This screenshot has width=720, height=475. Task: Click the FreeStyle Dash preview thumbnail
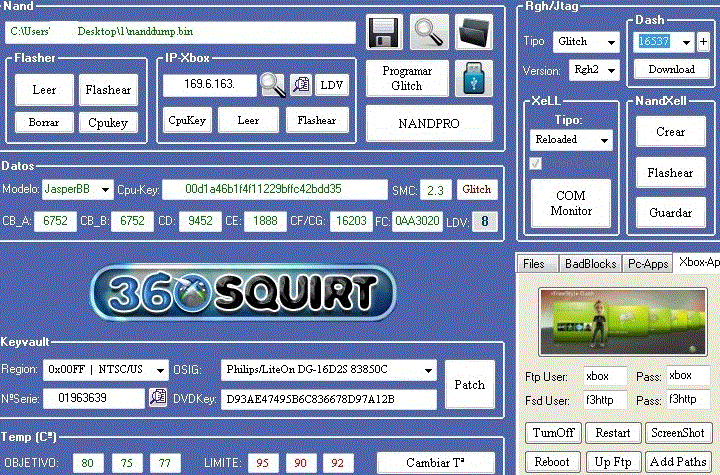pos(623,322)
